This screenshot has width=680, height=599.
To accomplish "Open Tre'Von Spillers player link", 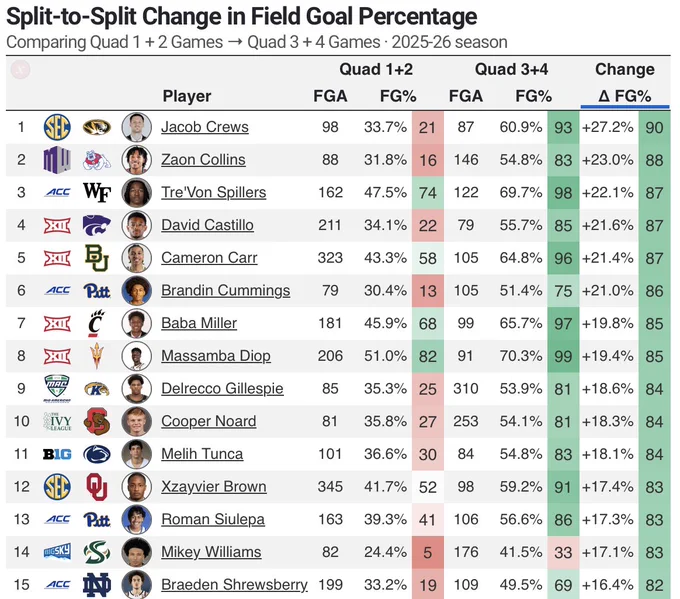I will (214, 192).
